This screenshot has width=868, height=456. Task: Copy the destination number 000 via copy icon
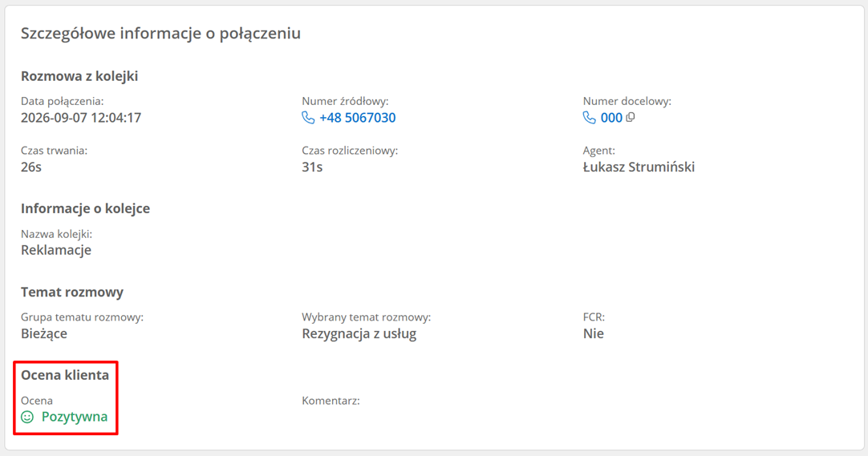[x=631, y=117]
